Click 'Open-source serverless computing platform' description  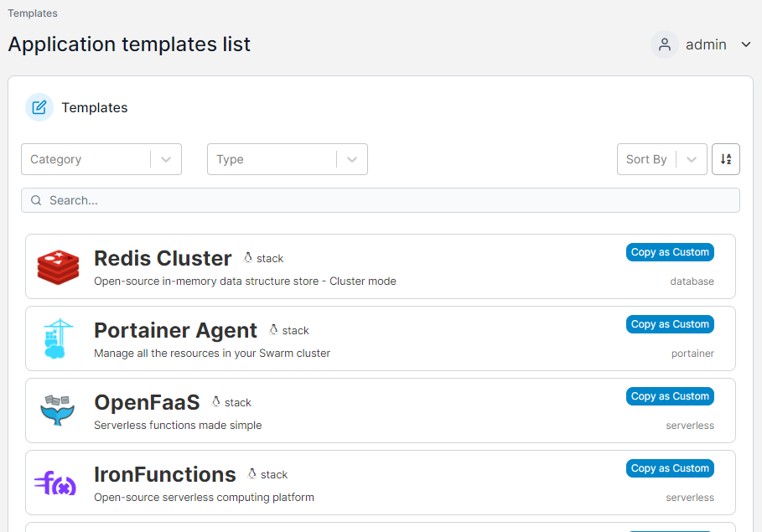(204, 497)
